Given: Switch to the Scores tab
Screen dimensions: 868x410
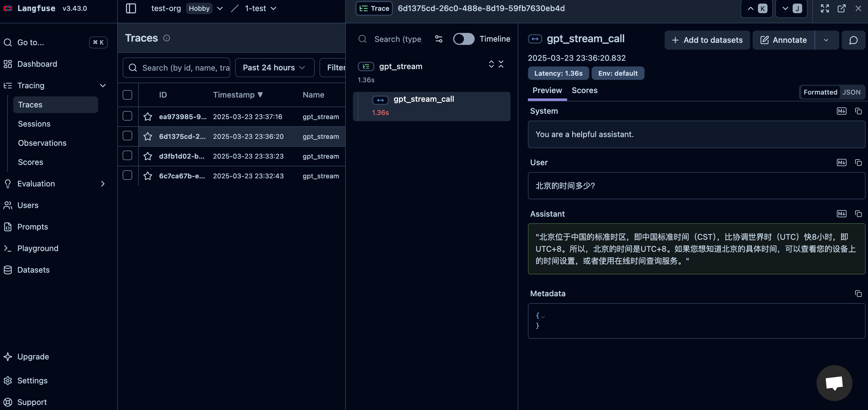Looking at the screenshot, I should 584,90.
